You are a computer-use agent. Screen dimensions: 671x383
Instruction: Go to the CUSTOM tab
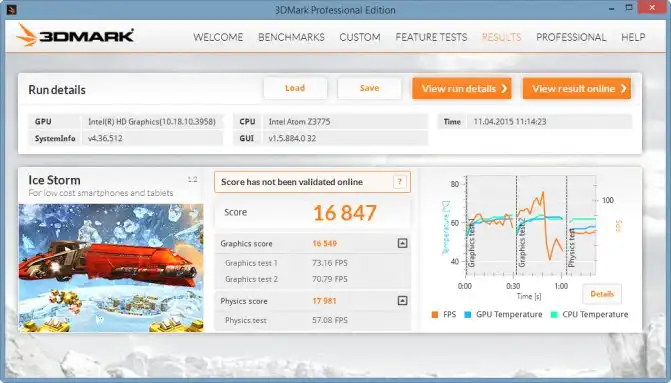360,37
